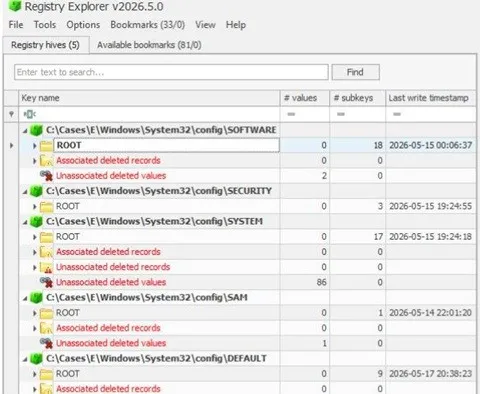
Task: Switch to Available bookmarks (81/0) tab
Action: point(149,45)
